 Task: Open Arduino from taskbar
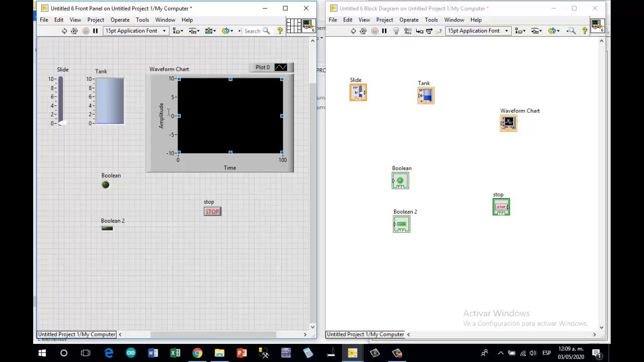(x=131, y=353)
